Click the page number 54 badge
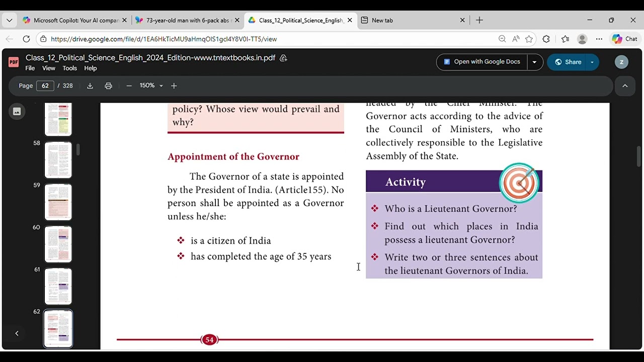Viewport: 644px width, 362px height. pos(210,340)
